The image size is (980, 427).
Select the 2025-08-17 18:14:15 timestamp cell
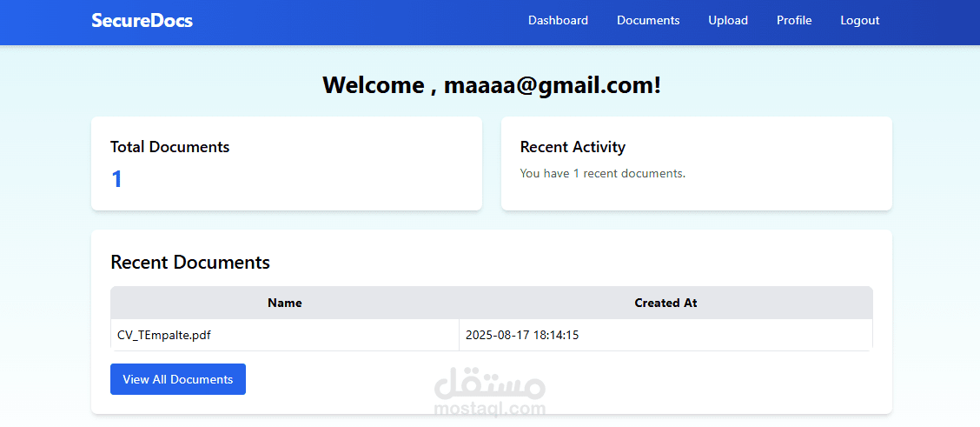point(522,335)
